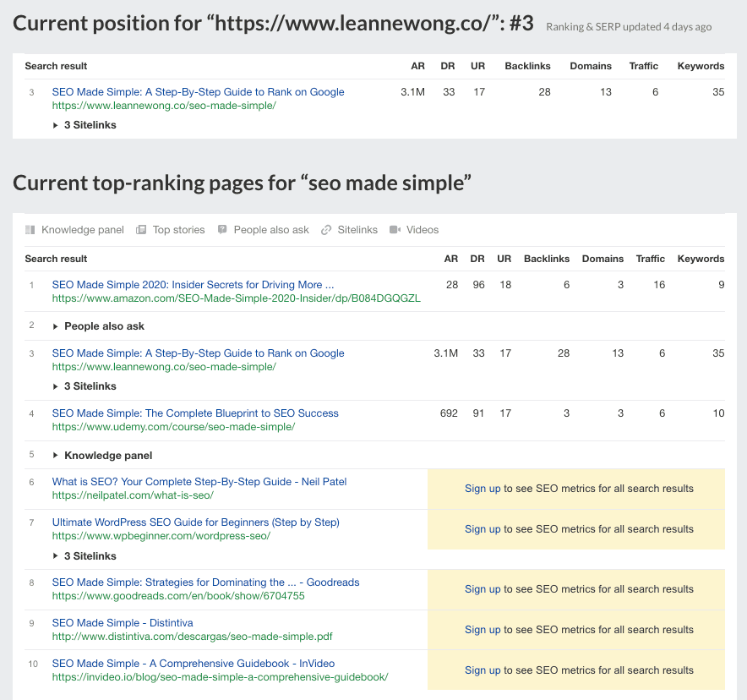The height and width of the screenshot is (700, 747).
Task: Open the Goodreads SEO Made Simple result
Action: (203, 582)
